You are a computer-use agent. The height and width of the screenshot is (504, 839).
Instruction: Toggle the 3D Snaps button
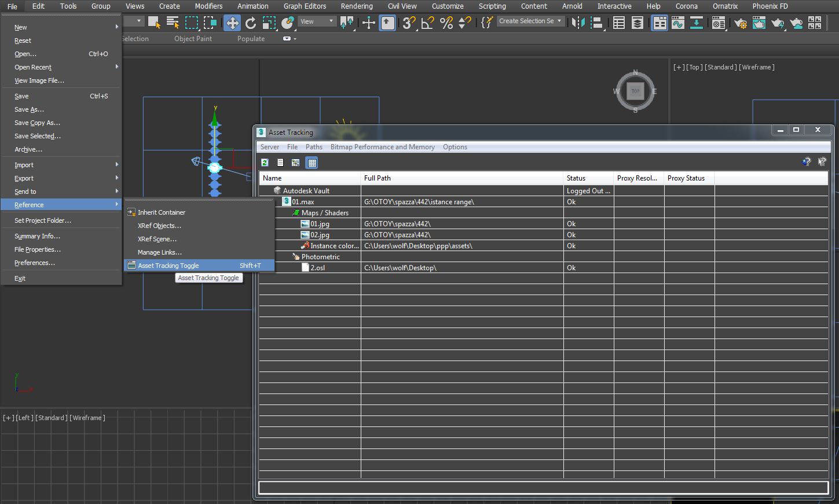coord(409,23)
